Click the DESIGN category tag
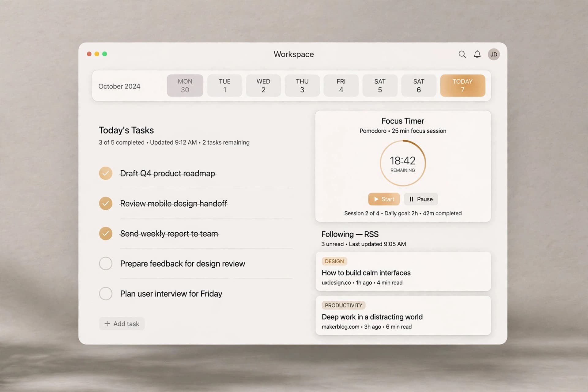 coord(334,261)
